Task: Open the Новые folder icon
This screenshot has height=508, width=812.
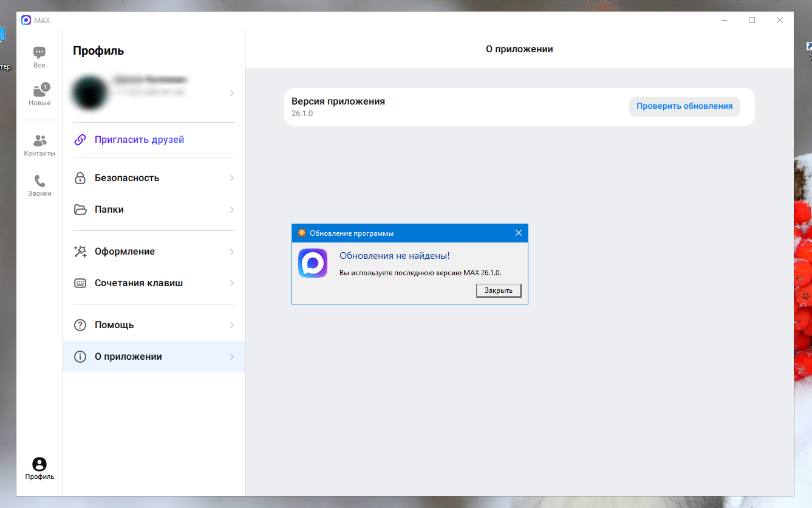Action: coord(39,91)
